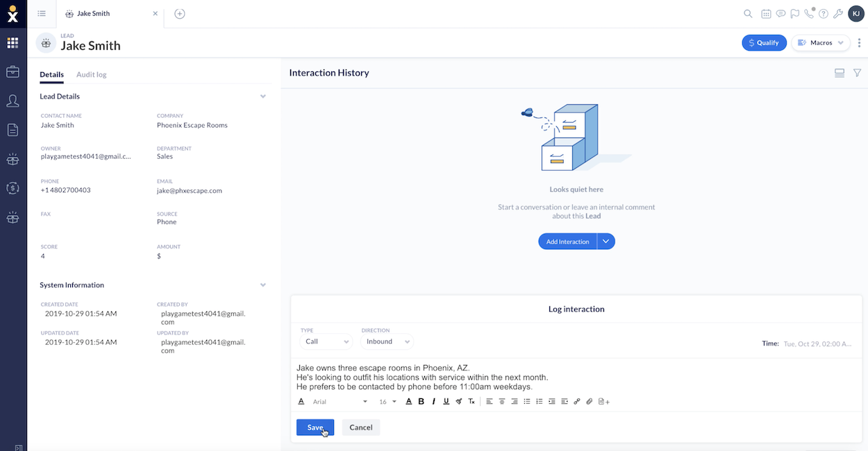Open the help question mark icon
Viewport: 868px width, 451px height.
tap(824, 13)
